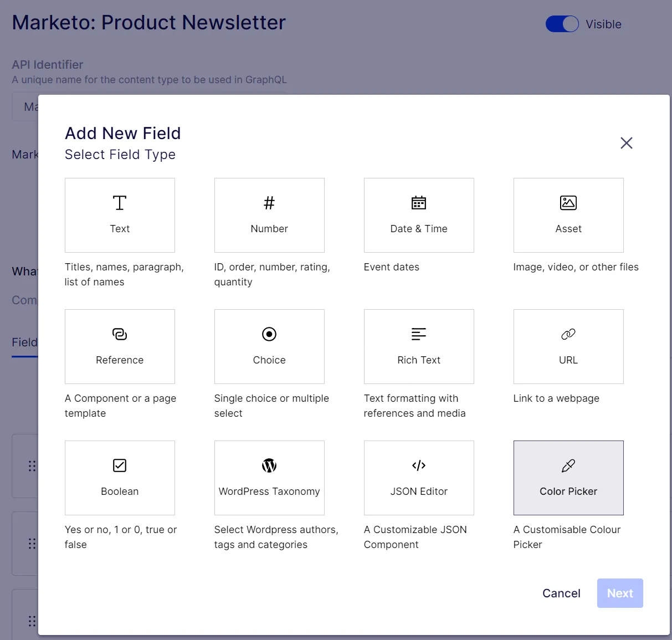Click 'Select Wordpress authors, tags and categories' text
The height and width of the screenshot is (640, 672).
pos(276,537)
